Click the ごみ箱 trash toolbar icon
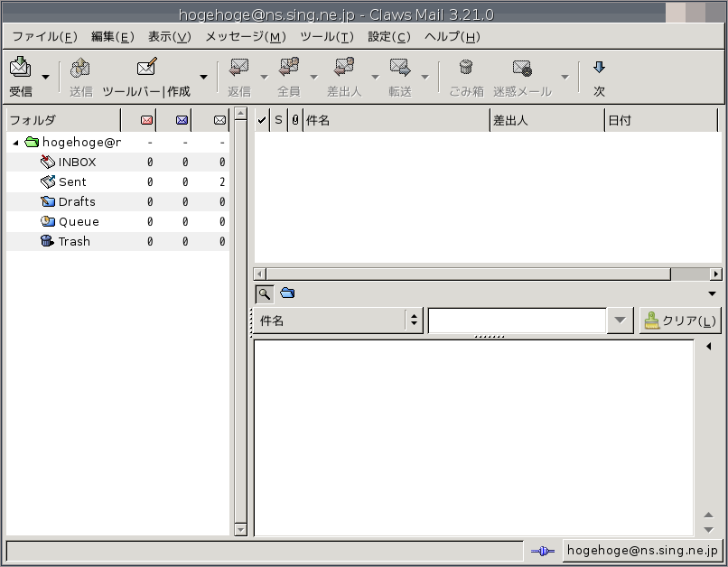Viewport: 728px width, 567px height. 466,68
